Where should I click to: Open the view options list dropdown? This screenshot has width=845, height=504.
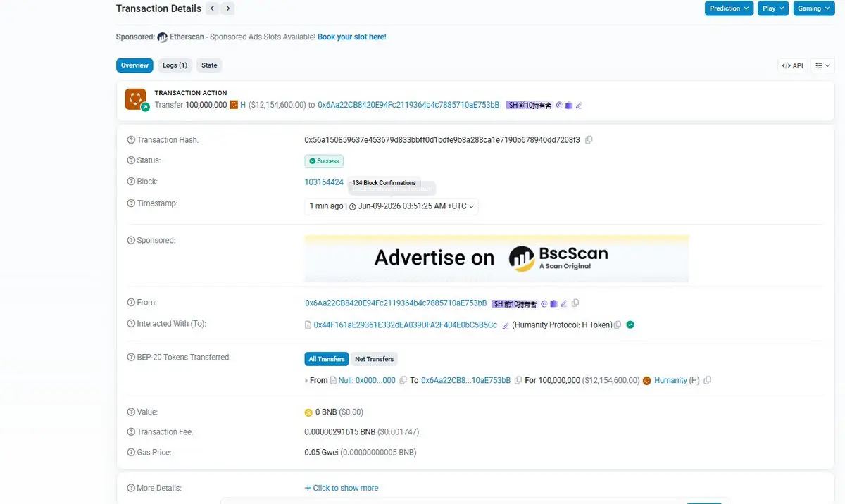click(822, 65)
